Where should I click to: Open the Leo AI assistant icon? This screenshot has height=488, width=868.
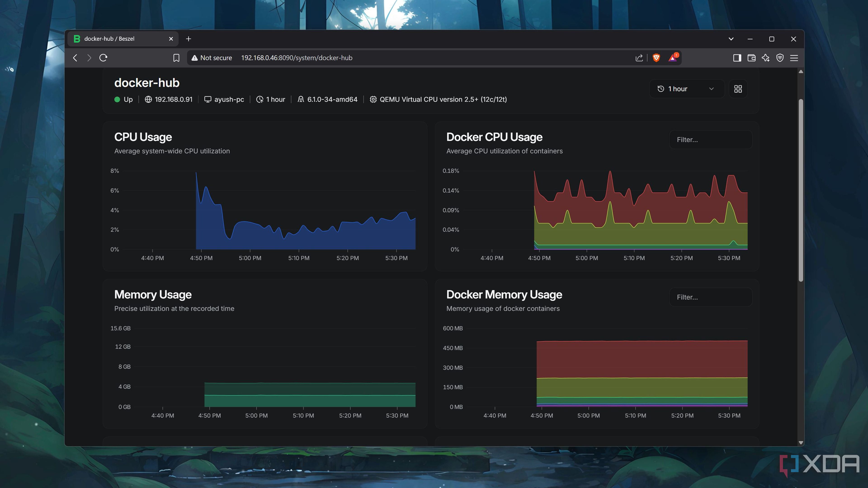pyautogui.click(x=766, y=58)
